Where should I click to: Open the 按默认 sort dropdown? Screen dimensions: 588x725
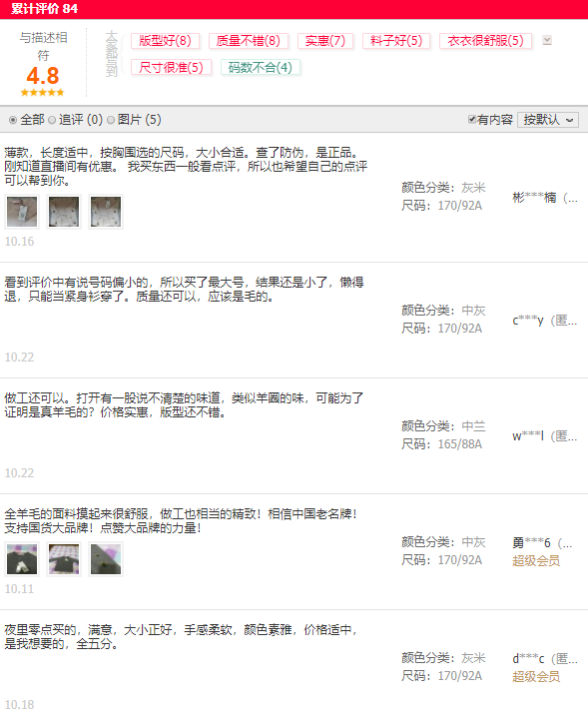pos(548,120)
